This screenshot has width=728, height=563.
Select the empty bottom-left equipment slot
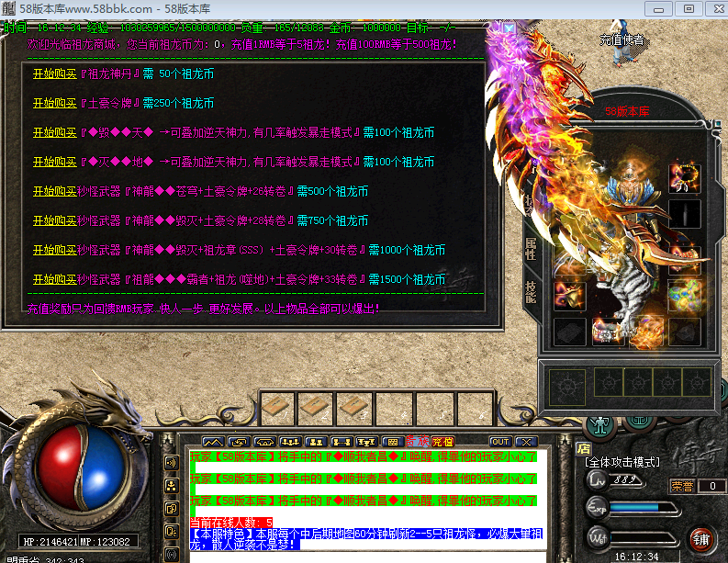tap(570, 332)
